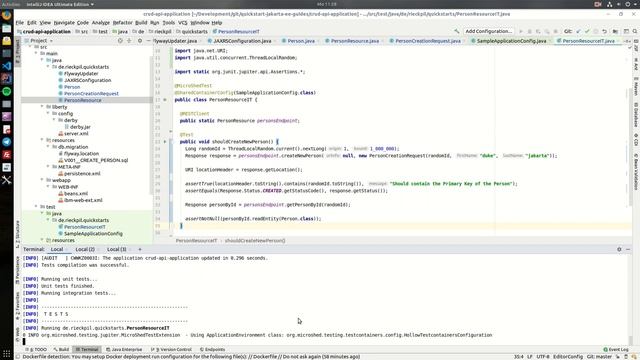Image resolution: width=640 pixels, height=360 pixels.
Task: Click Git: master branch in status bar
Action: click(x=599, y=357)
